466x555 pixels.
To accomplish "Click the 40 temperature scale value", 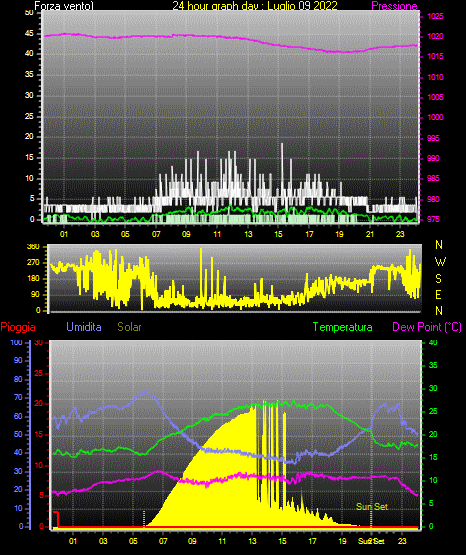I will pyautogui.click(x=433, y=342).
